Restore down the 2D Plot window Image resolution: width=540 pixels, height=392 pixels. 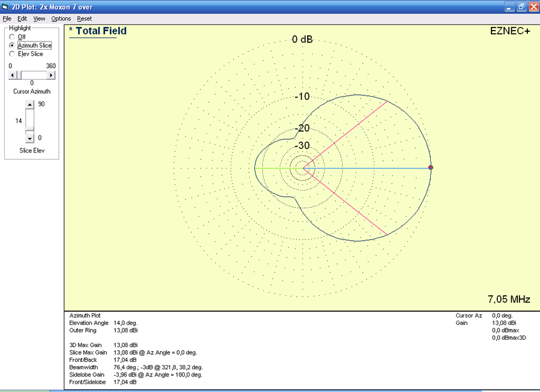(x=521, y=7)
